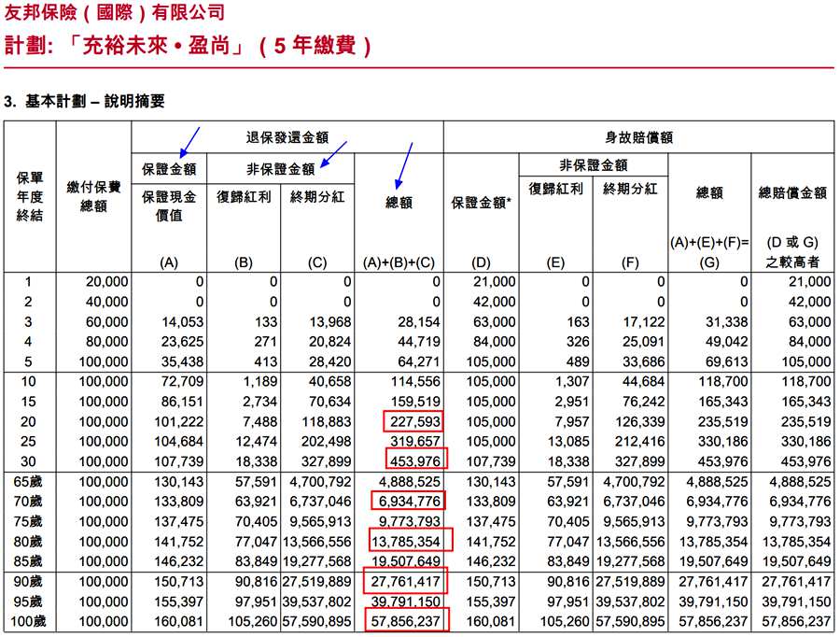
Task: Select the red-boxed value 227,593
Action: click(412, 422)
